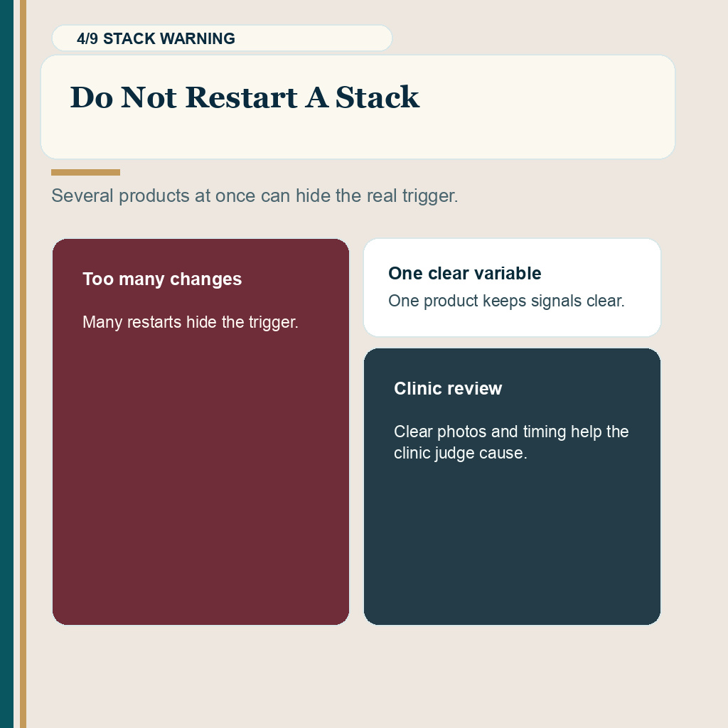The width and height of the screenshot is (728, 728).
Task: Click the 4/9 STACK WARNING pill badge
Action: tap(222, 38)
